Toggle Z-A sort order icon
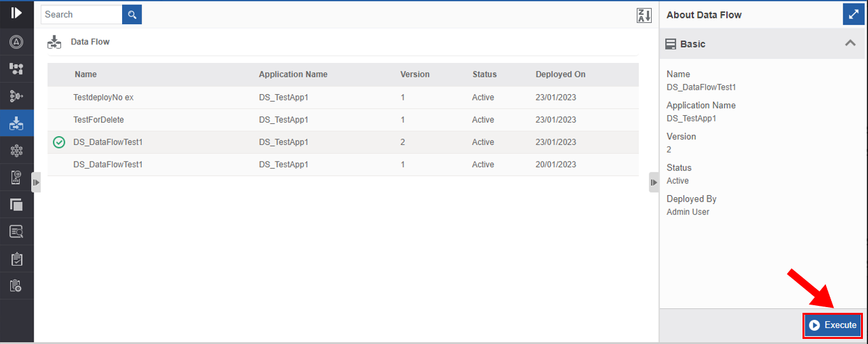Screen dimensions: 868x344 [x=644, y=15]
